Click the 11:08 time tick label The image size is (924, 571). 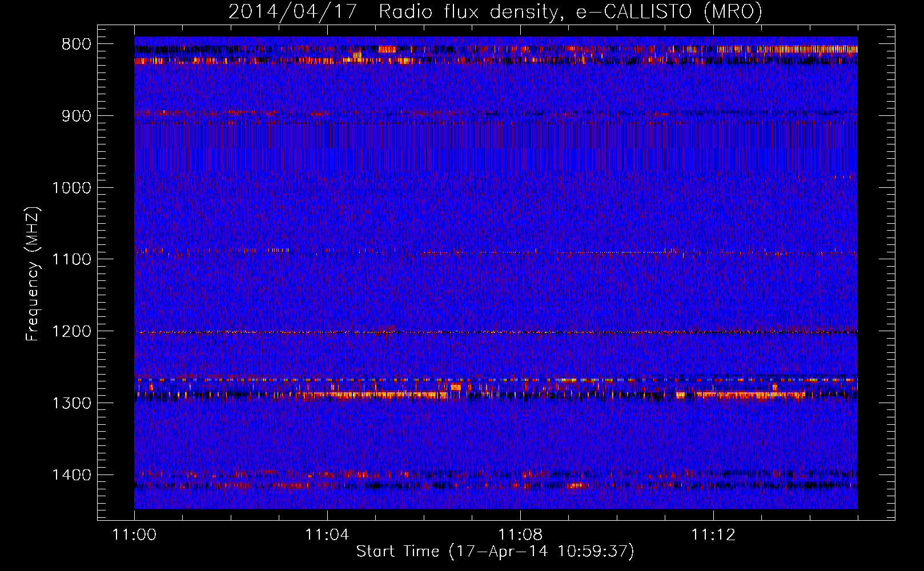point(520,535)
